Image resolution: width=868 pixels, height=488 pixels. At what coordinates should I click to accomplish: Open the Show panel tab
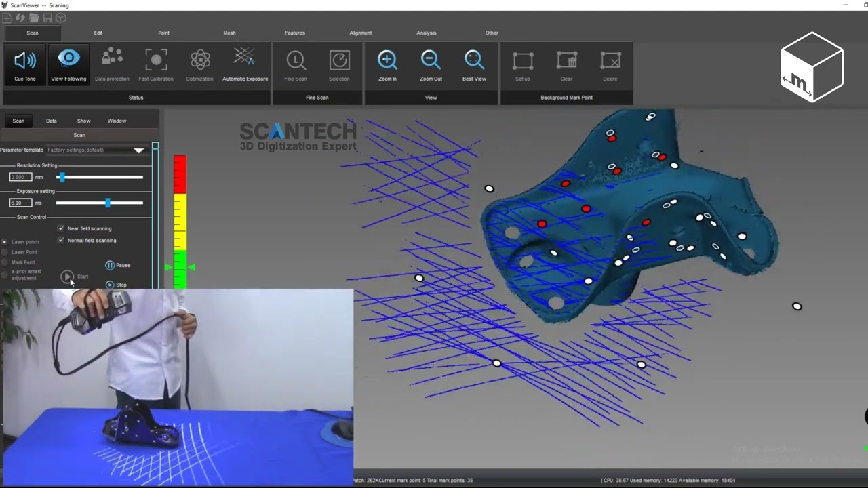83,121
